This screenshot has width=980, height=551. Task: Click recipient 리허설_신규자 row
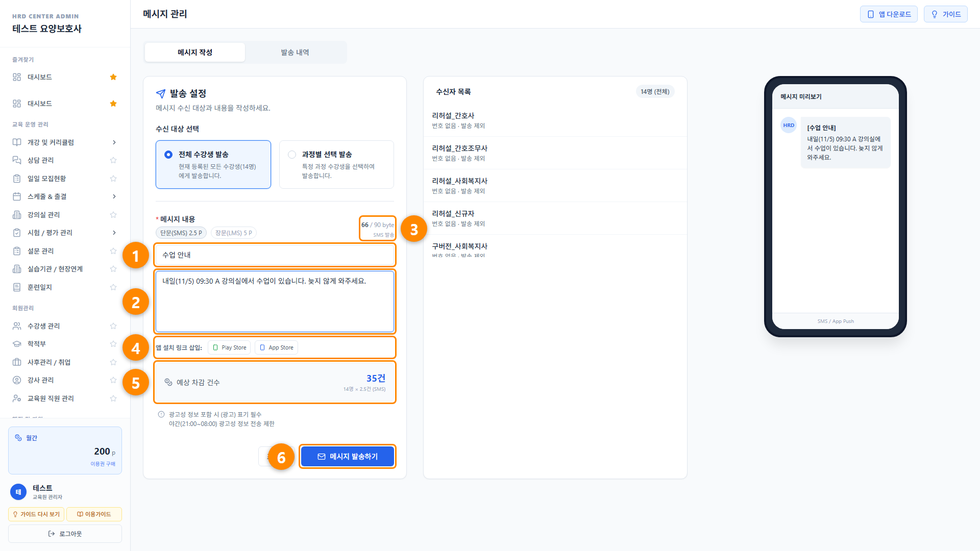(x=555, y=218)
